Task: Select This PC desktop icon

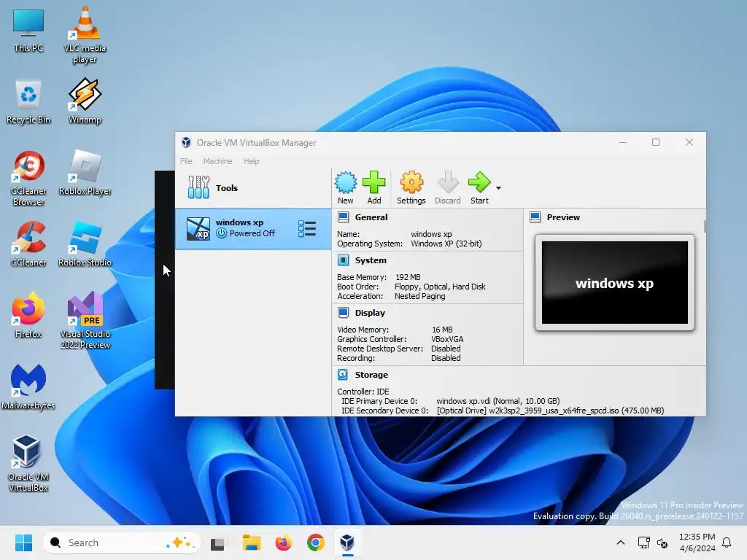Action: point(28,31)
